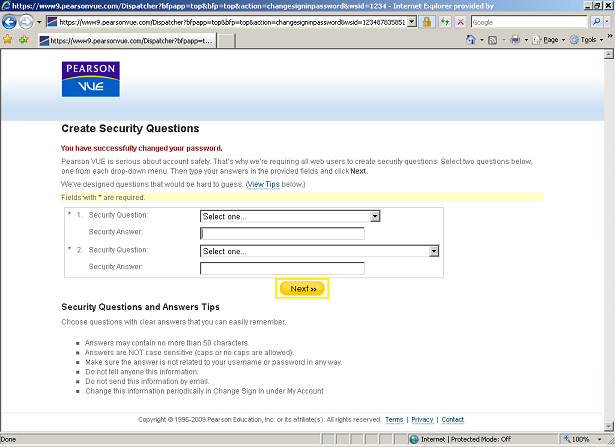The image size is (615, 447).
Task: Click the Refresh page icon
Action: click(x=444, y=21)
